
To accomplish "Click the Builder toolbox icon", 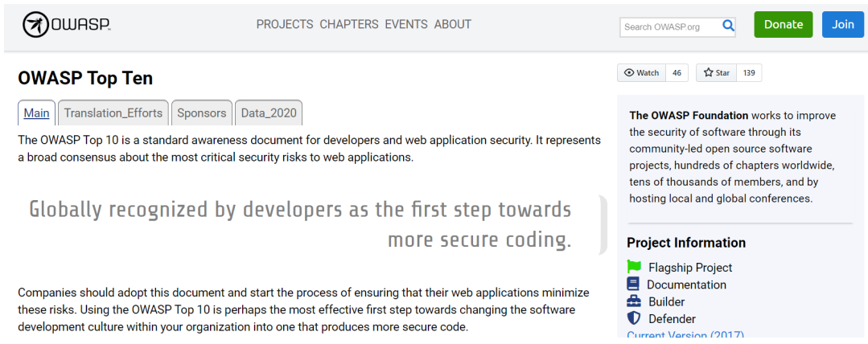I will [x=633, y=301].
